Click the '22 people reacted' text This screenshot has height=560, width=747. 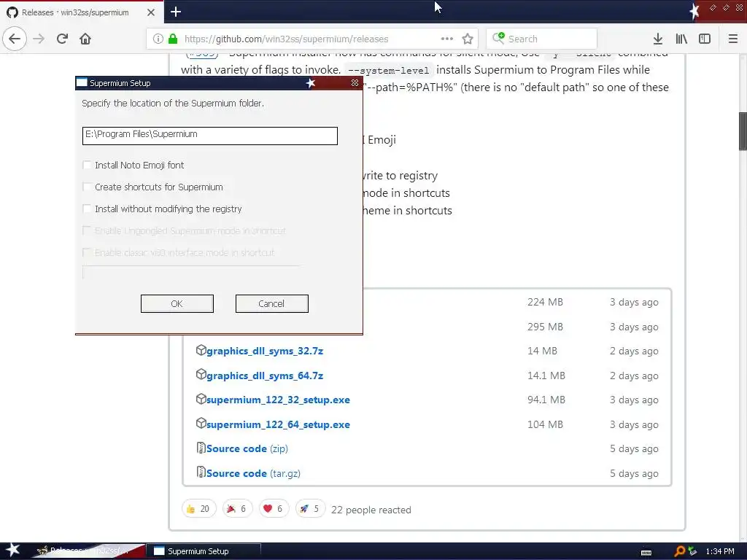(371, 510)
